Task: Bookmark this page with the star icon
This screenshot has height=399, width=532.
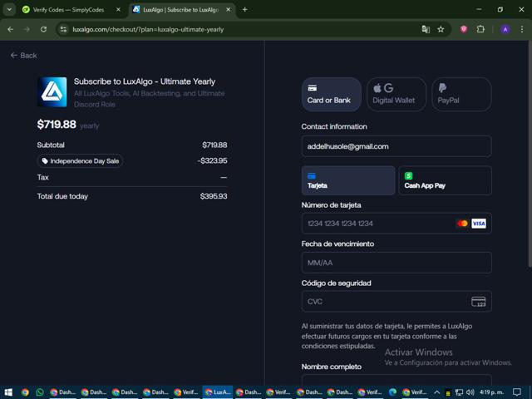Action: pos(441,30)
